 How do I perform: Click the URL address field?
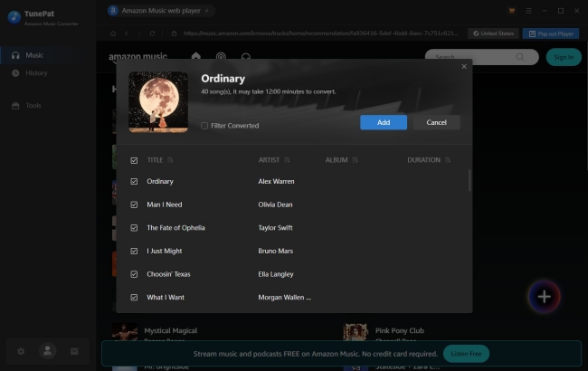coord(320,33)
